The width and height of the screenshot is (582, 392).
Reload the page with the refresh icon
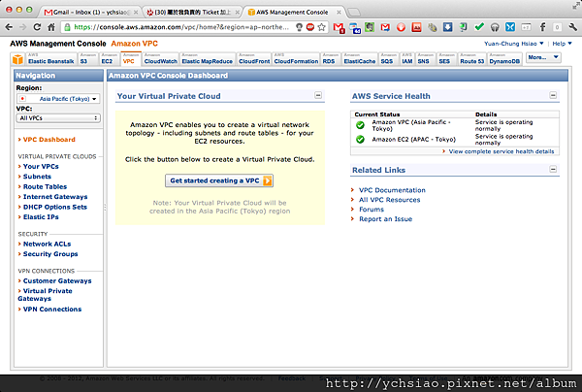37,27
